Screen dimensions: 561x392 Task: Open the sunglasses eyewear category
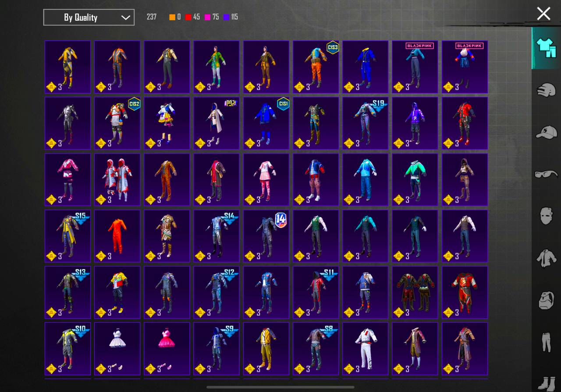(546, 174)
